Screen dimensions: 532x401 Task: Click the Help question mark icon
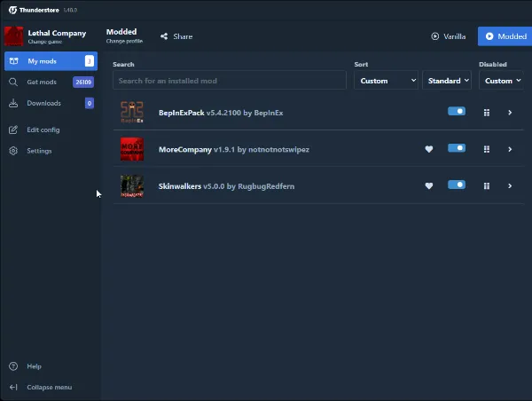(x=13, y=366)
